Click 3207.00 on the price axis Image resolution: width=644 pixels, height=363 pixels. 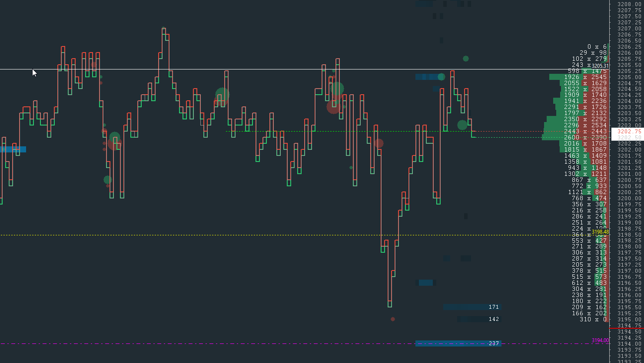coord(630,28)
